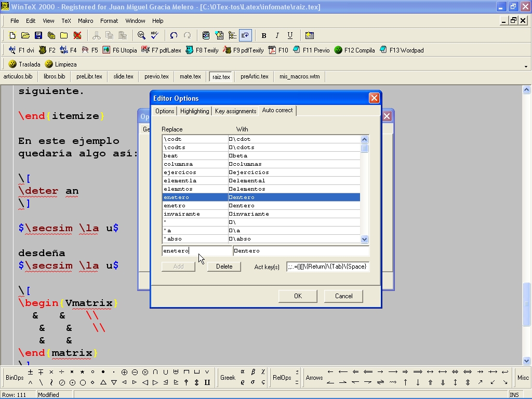
Task: Toggle the word wrap toolbar button
Action: coord(245,35)
